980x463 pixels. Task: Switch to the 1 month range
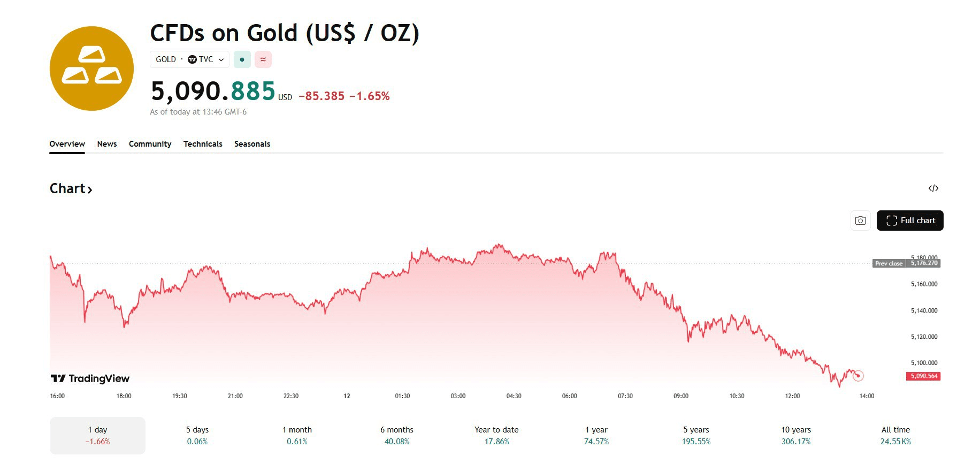(297, 435)
